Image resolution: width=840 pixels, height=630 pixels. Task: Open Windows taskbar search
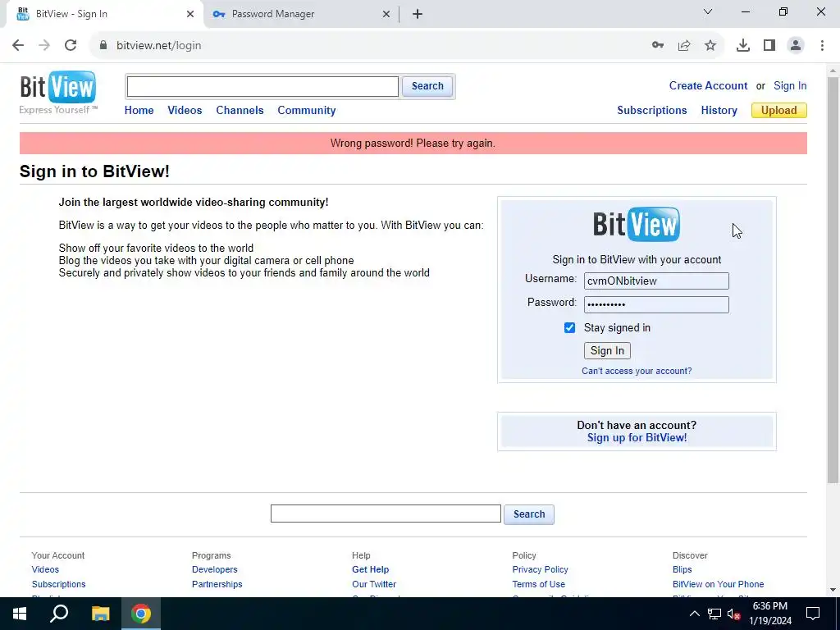(59, 614)
